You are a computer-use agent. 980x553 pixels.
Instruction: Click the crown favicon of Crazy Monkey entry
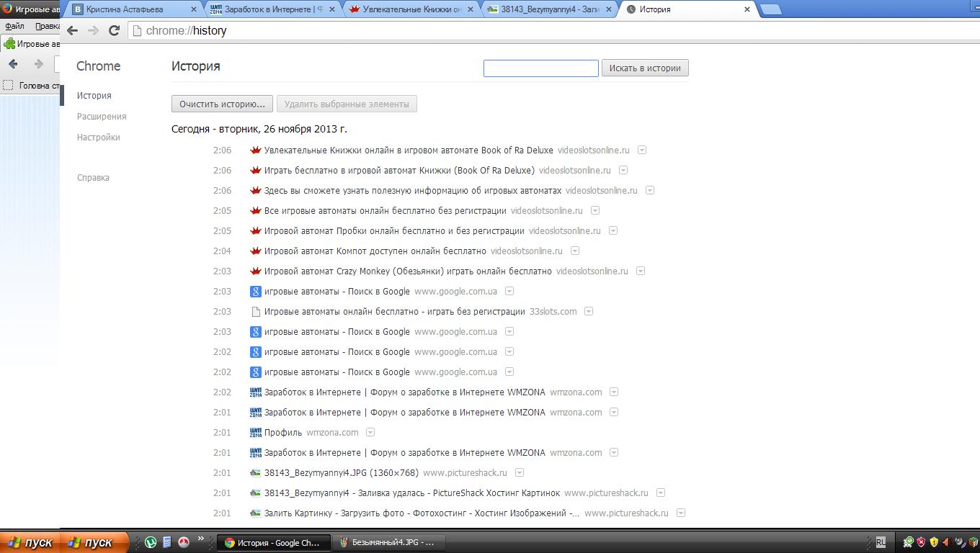click(x=255, y=271)
